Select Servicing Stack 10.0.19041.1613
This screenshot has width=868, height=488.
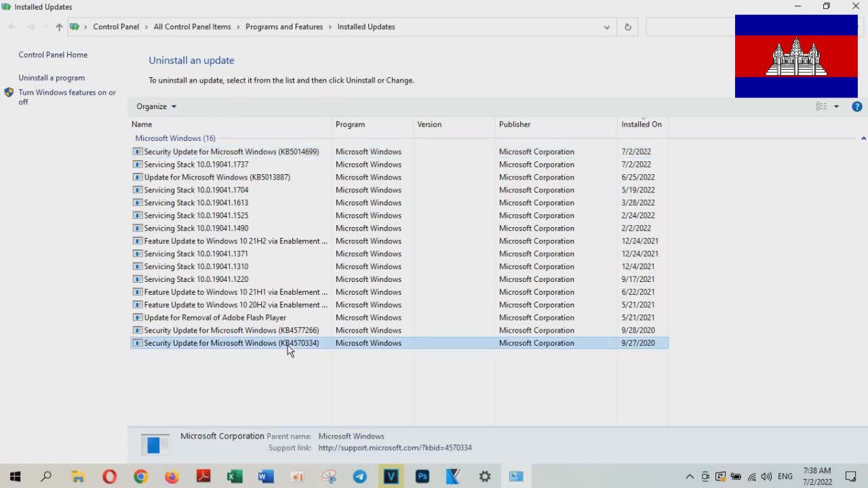click(x=399, y=203)
